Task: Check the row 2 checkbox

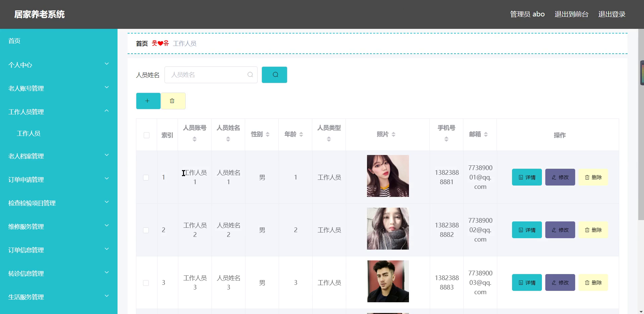Action: coord(146,230)
